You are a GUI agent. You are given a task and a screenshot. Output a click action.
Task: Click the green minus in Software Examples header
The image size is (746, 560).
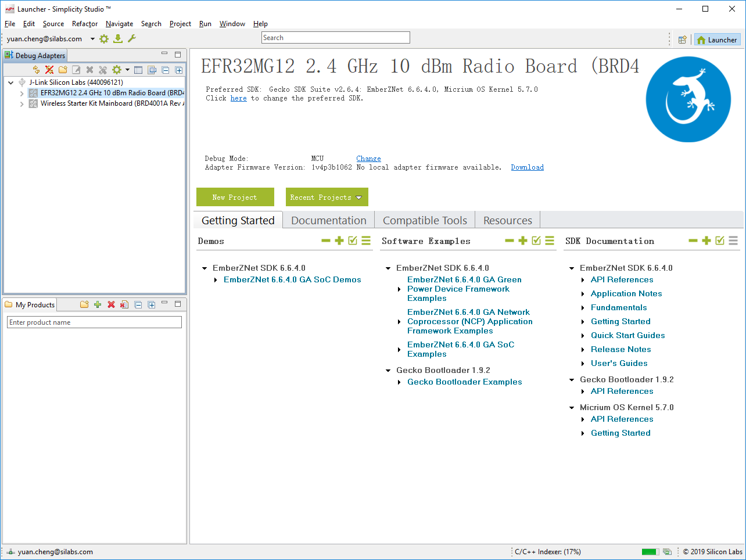click(510, 240)
